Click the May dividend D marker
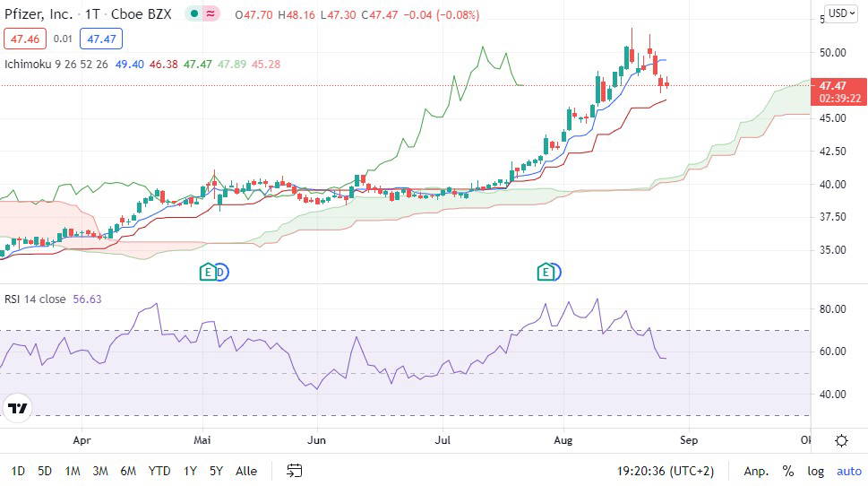Image resolution: width=868 pixels, height=486 pixels. 222,272
